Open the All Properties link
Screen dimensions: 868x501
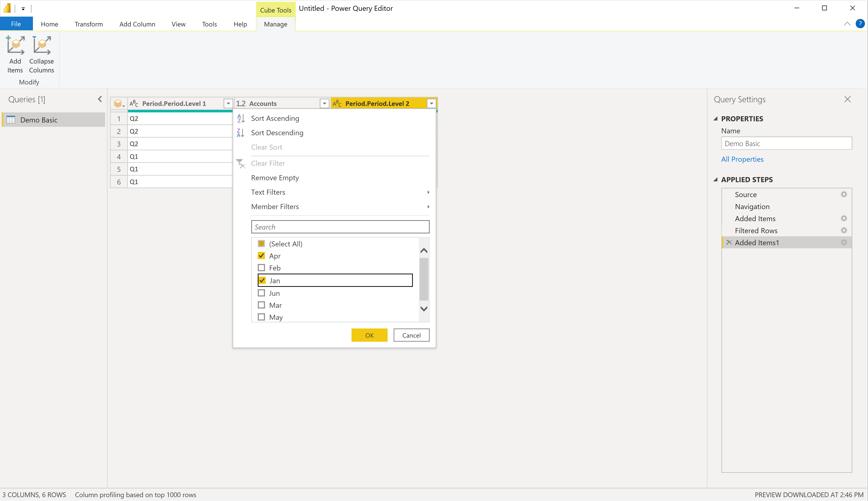[742, 159]
